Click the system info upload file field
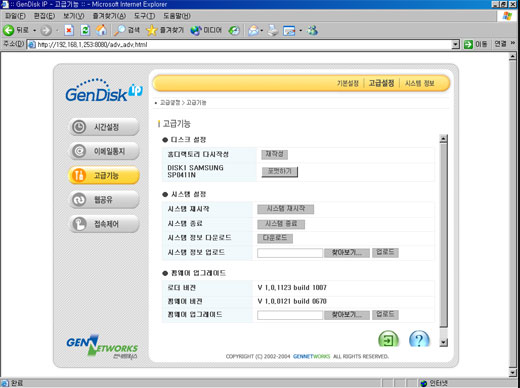 point(290,253)
